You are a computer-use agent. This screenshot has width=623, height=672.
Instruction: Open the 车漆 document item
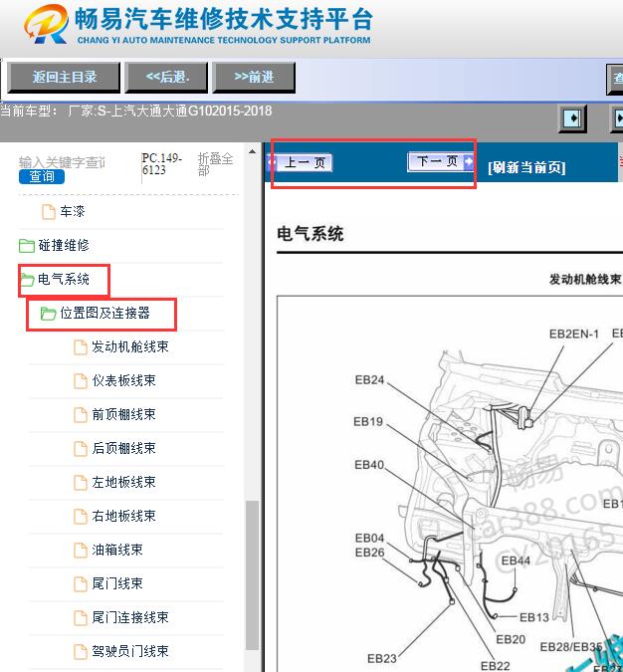[x=49, y=212]
